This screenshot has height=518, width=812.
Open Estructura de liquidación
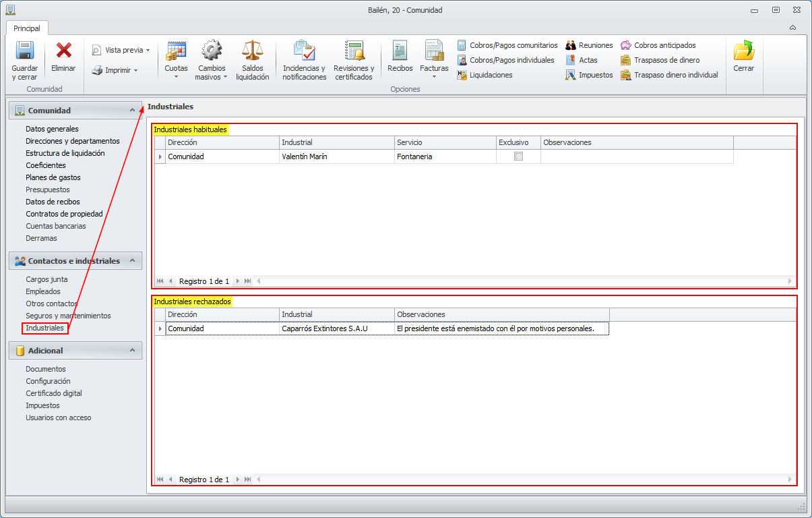point(65,153)
